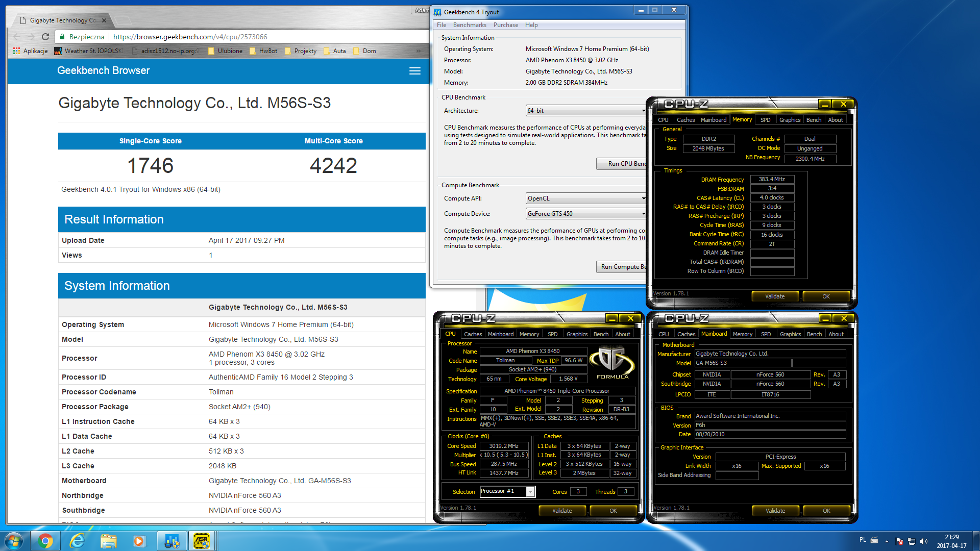980x551 pixels.
Task: Select Graphics tab in CPU-Z Memory window
Action: [790, 120]
